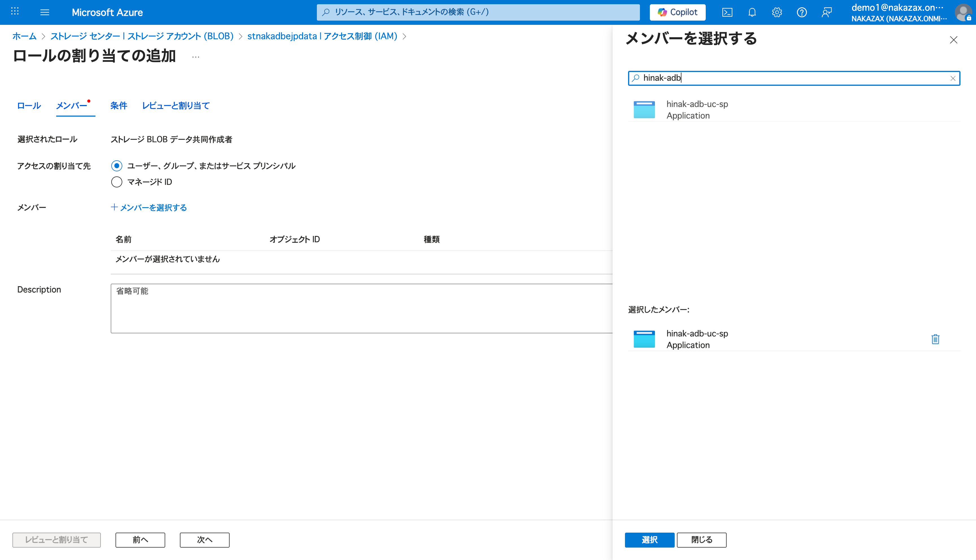Select ユーザー、グループ、またはサービス プリンシパル radio button
This screenshot has height=560, width=976.
117,166
